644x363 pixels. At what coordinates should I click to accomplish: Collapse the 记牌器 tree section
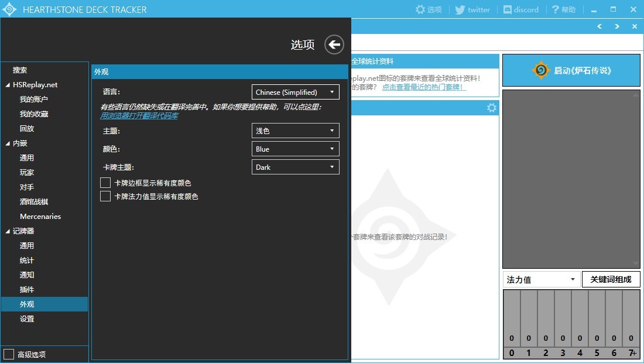(7, 231)
